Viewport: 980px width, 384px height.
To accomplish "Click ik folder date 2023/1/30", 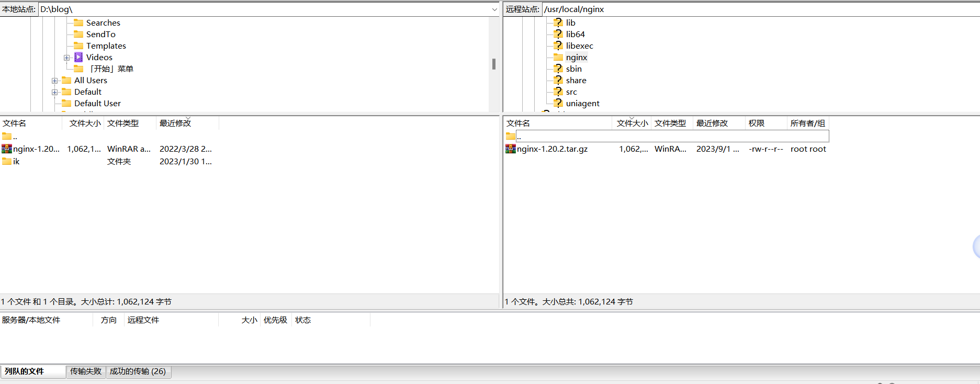I will coord(186,162).
